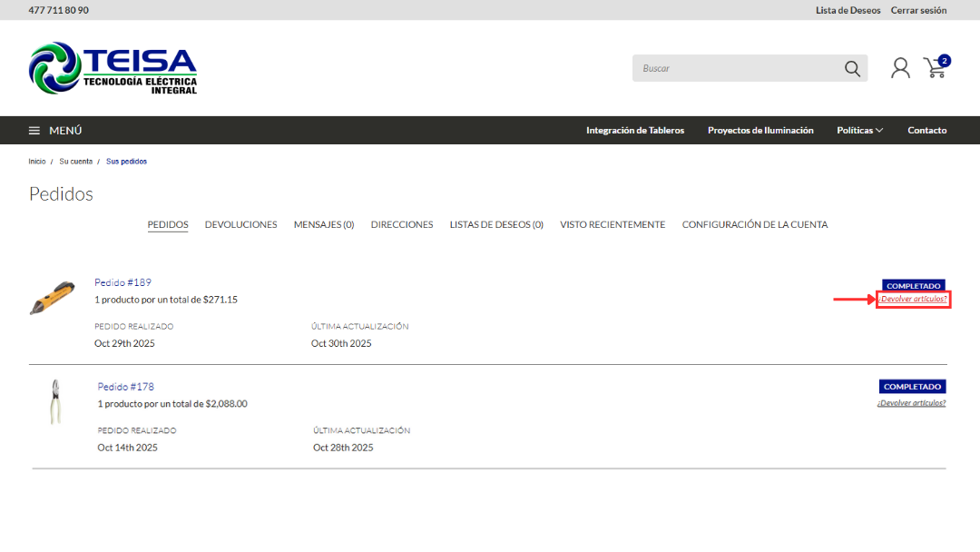The image size is (980, 552).
Task: Focus the Buscar search field
Action: point(735,68)
